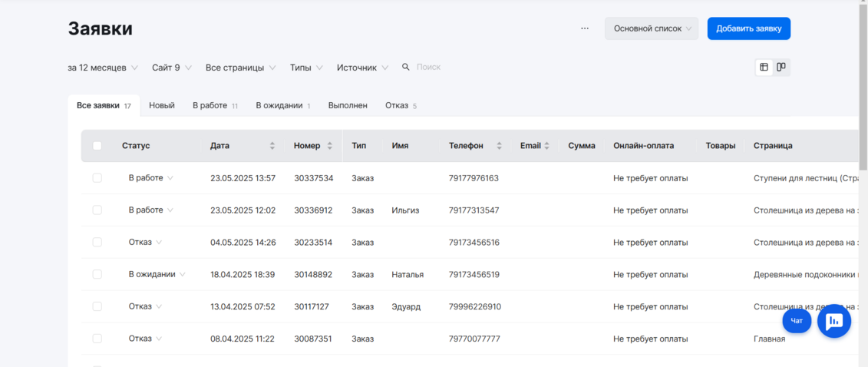
Task: Check the row of order 30087351
Action: pos(97,339)
